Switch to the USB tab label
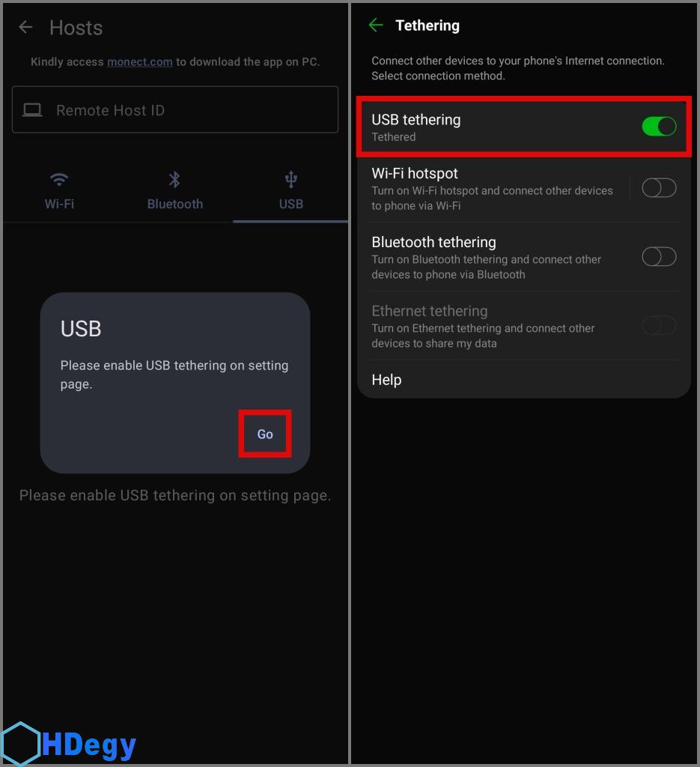 pyautogui.click(x=290, y=204)
